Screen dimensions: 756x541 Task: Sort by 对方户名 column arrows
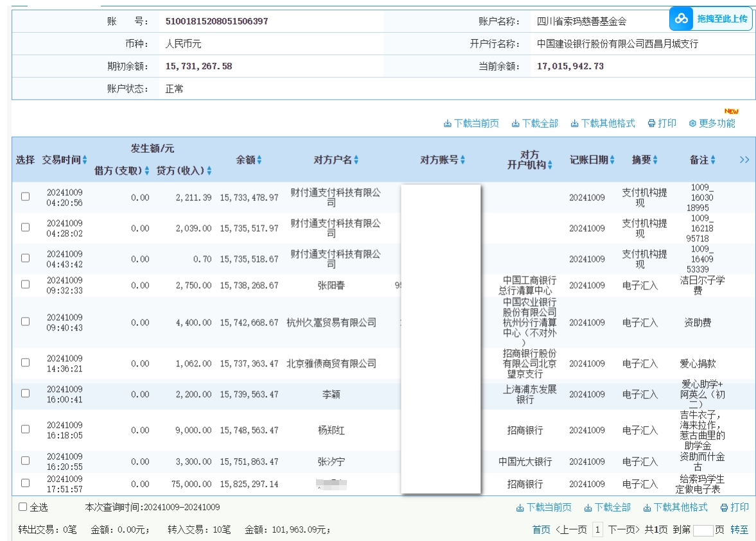pos(356,159)
